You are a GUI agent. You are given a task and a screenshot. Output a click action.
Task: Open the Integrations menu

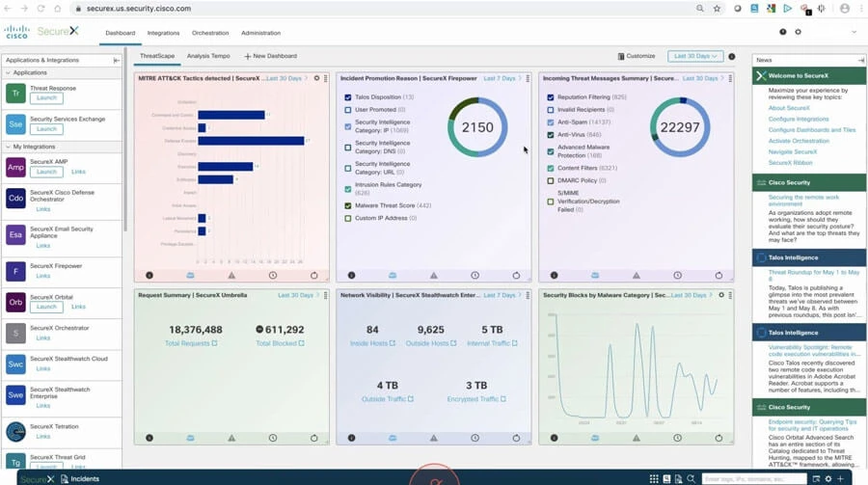coord(163,33)
